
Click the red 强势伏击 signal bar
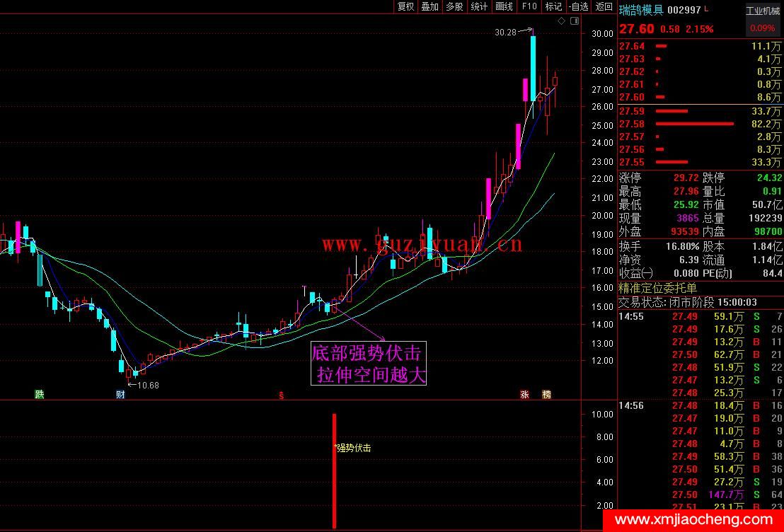[334, 470]
